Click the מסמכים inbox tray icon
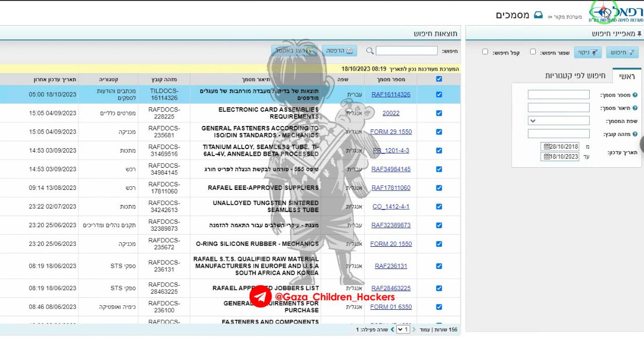644x338 pixels. (538, 15)
